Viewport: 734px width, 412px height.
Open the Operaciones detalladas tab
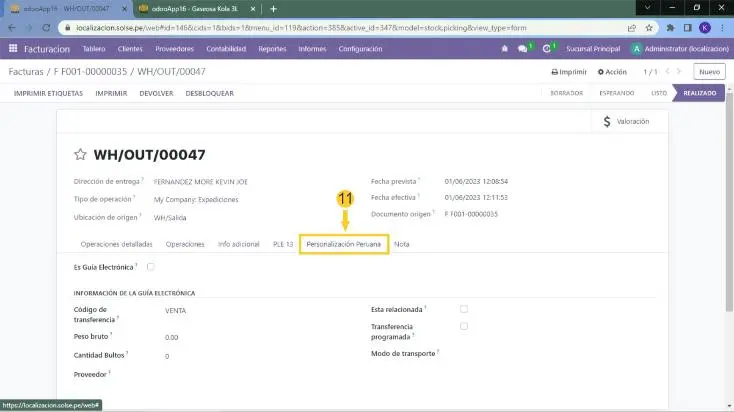pos(116,244)
